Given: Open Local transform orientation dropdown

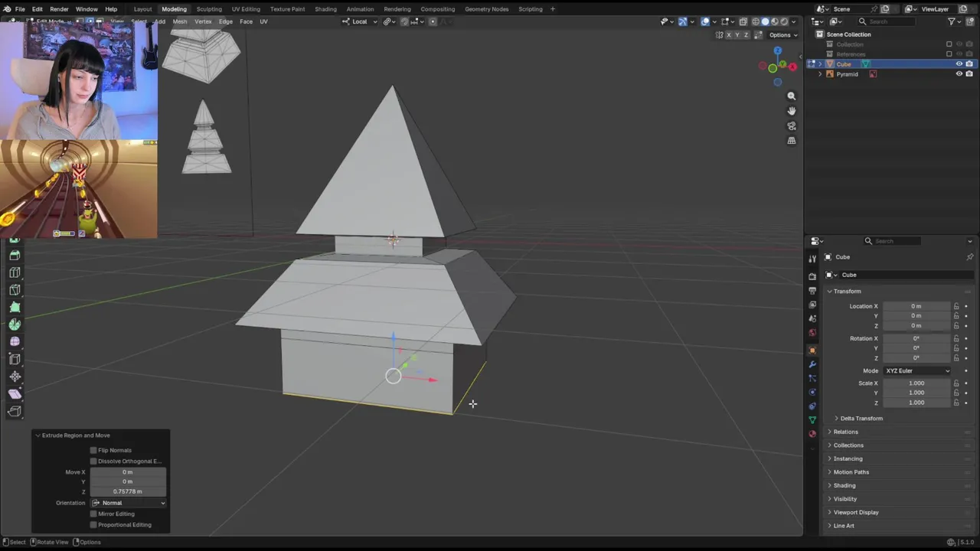Looking at the screenshot, I should [x=359, y=21].
